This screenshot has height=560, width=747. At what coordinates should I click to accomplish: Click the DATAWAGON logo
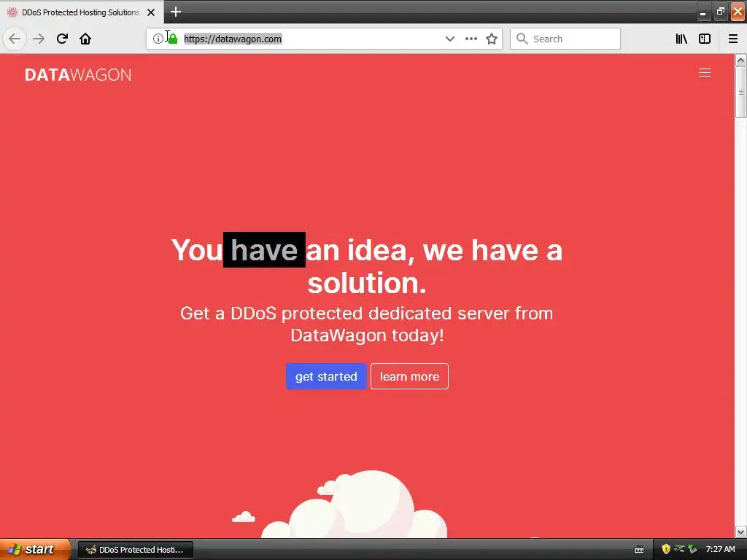point(78,75)
